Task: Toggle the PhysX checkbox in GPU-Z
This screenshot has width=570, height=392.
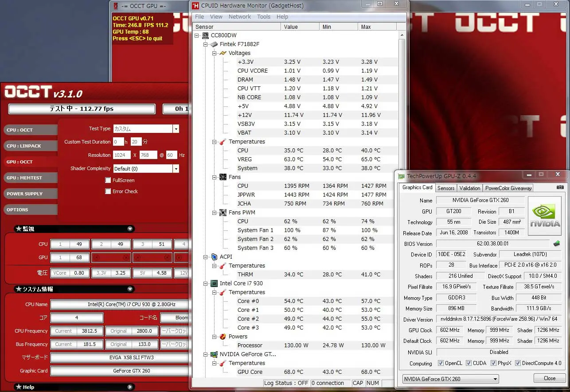Action: 494,363
